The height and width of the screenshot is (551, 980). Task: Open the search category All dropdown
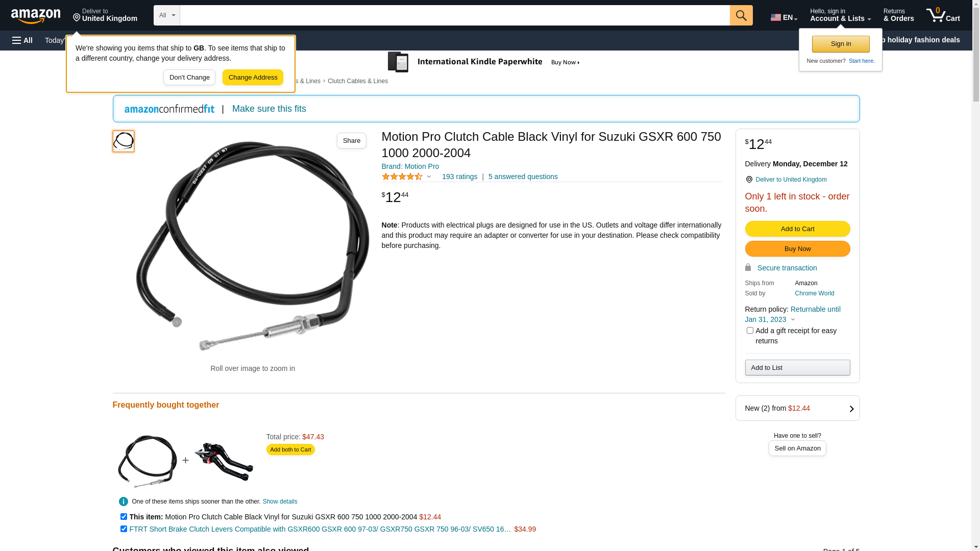[x=167, y=15]
